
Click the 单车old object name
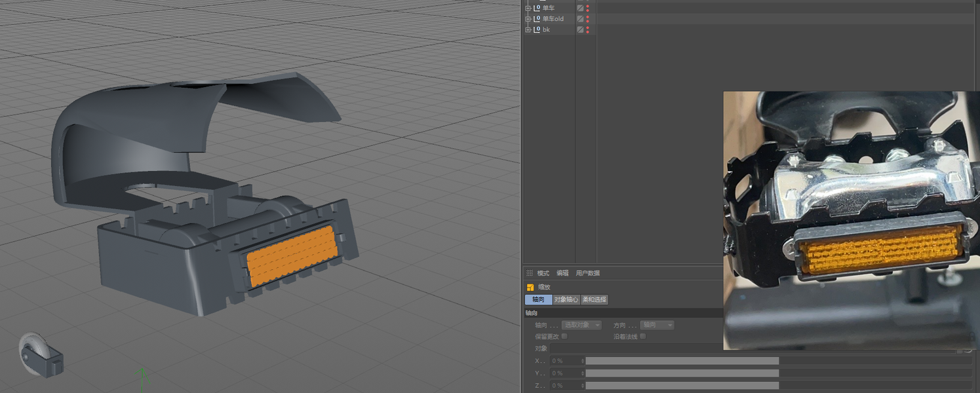coord(553,19)
